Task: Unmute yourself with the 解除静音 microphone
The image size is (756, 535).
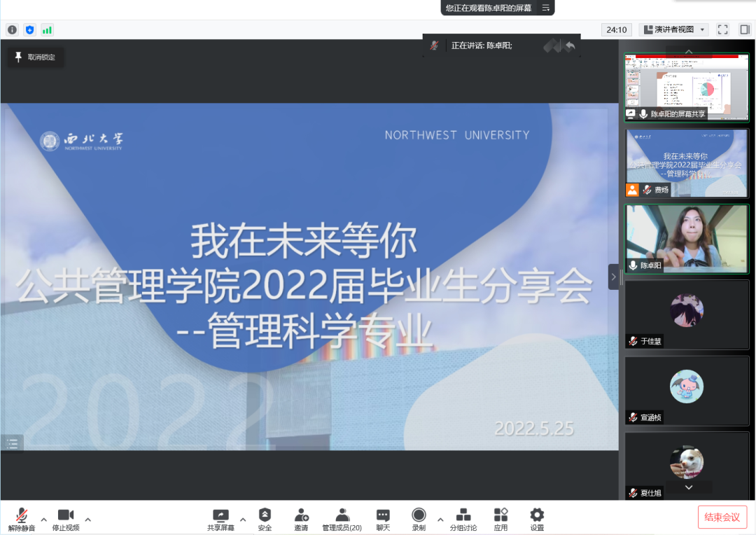Action: click(x=20, y=518)
